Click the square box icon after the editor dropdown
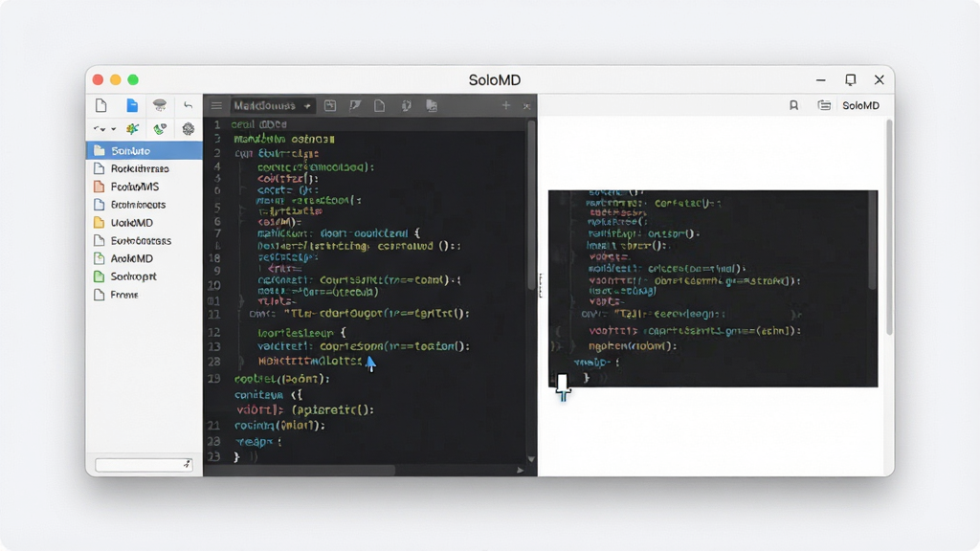 pos(330,105)
